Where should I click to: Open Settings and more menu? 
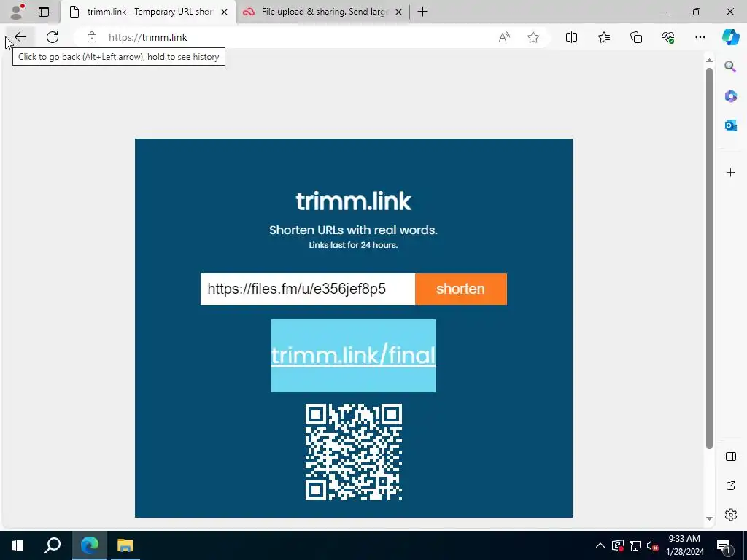tap(700, 37)
